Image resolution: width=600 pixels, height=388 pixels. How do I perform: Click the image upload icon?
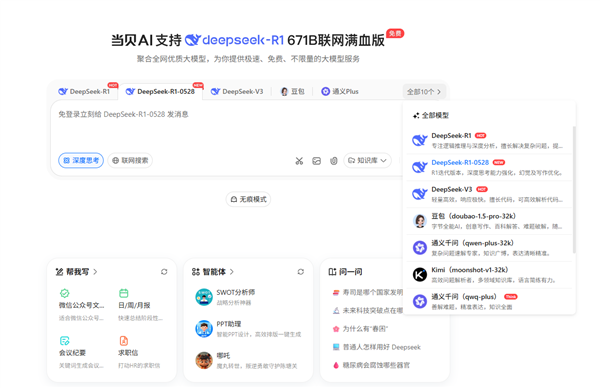[x=316, y=161]
